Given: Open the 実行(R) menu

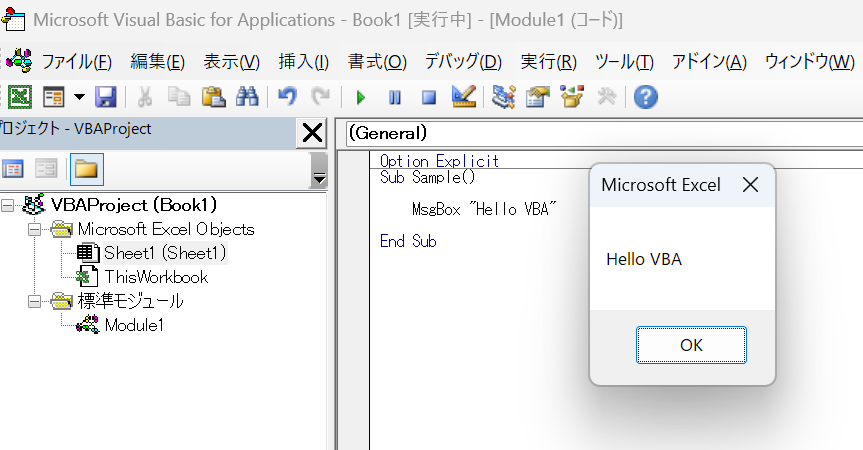Looking at the screenshot, I should click(549, 62).
